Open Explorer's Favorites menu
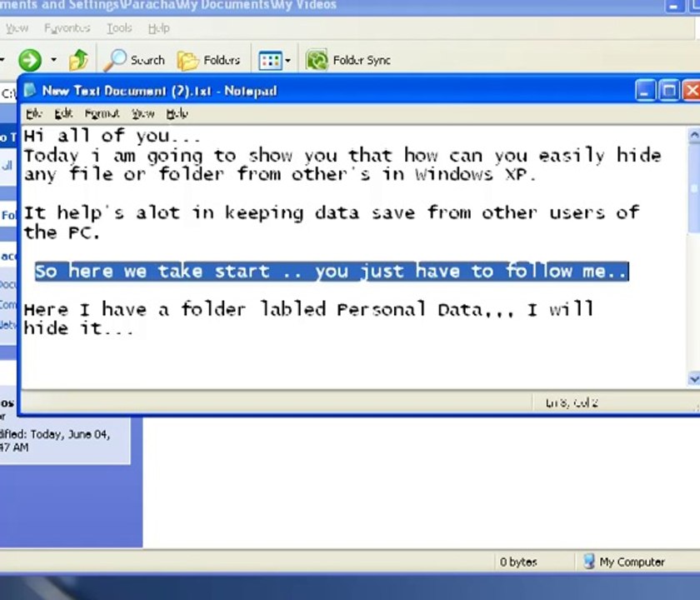The width and height of the screenshot is (700, 600). click(x=67, y=28)
